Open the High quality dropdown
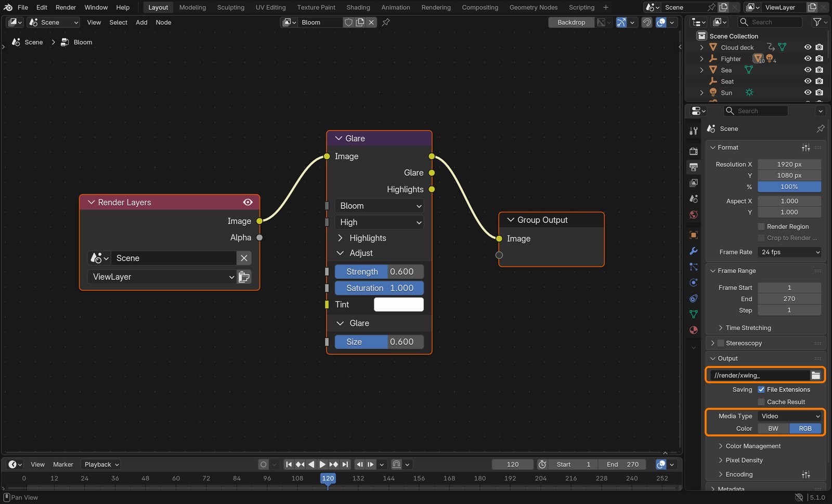This screenshot has height=504, width=832. [379, 222]
